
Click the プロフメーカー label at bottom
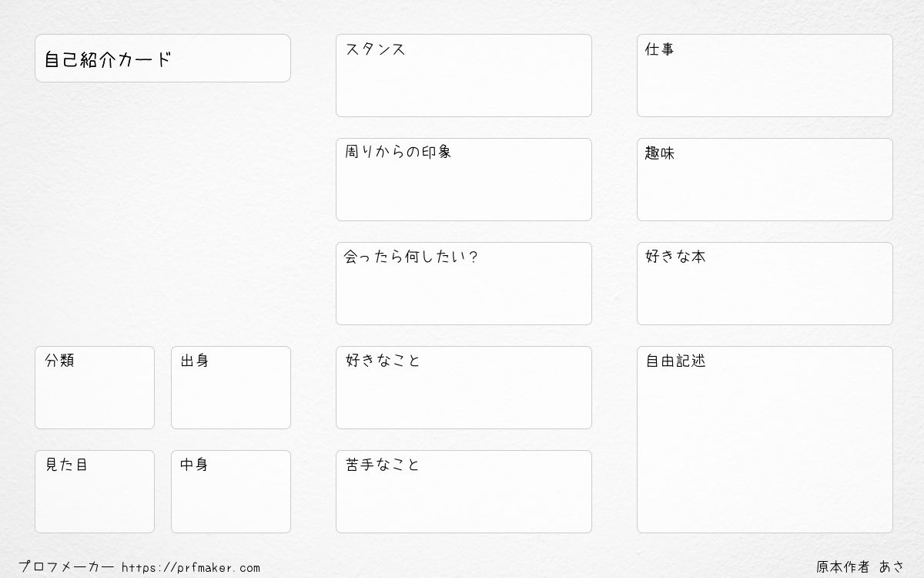pos(66,568)
